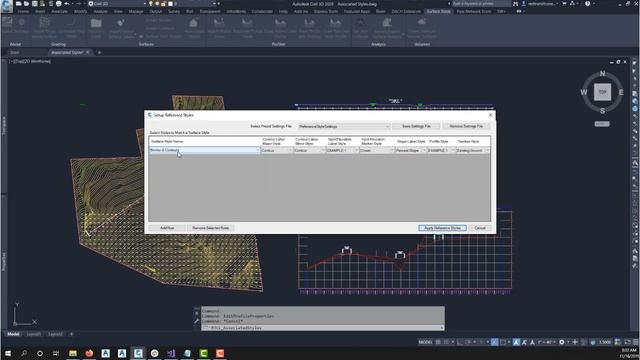Viewport: 640px width, 360px height.
Task: Open the Select Preset Settings File dropdown
Action: pyautogui.click(x=344, y=127)
